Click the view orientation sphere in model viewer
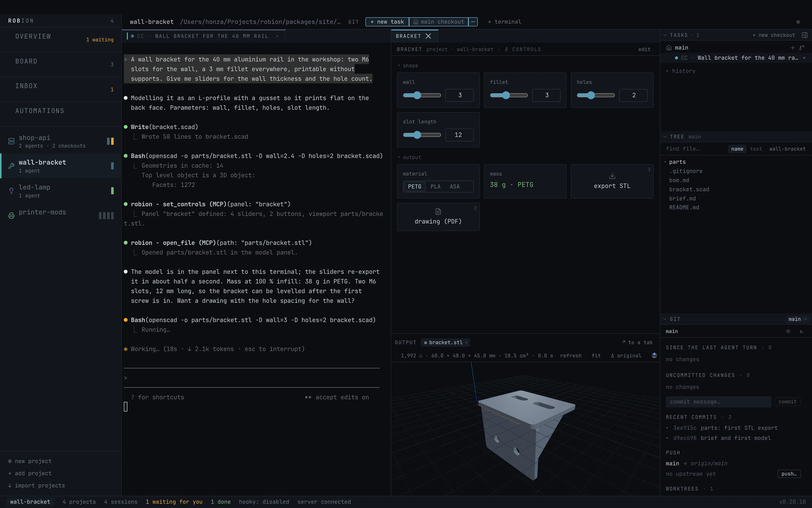Viewport: 812px width, 508px height. click(x=654, y=355)
